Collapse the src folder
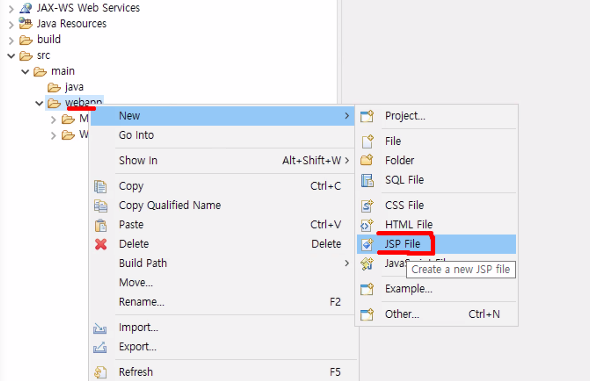 click(11, 56)
